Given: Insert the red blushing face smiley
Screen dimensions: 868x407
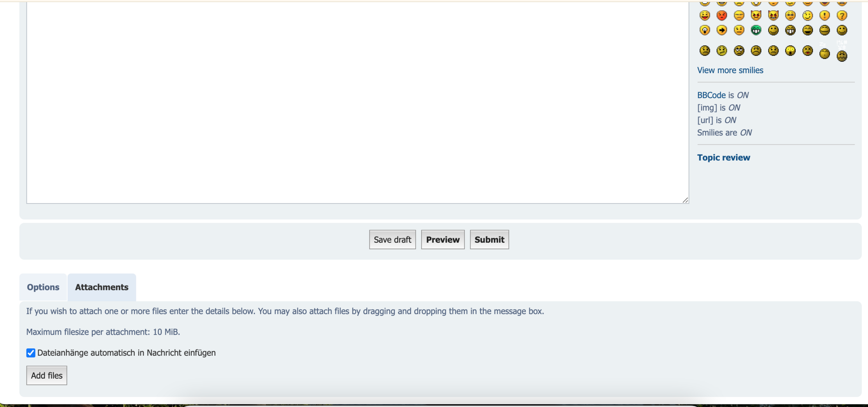Looking at the screenshot, I should pyautogui.click(x=722, y=15).
